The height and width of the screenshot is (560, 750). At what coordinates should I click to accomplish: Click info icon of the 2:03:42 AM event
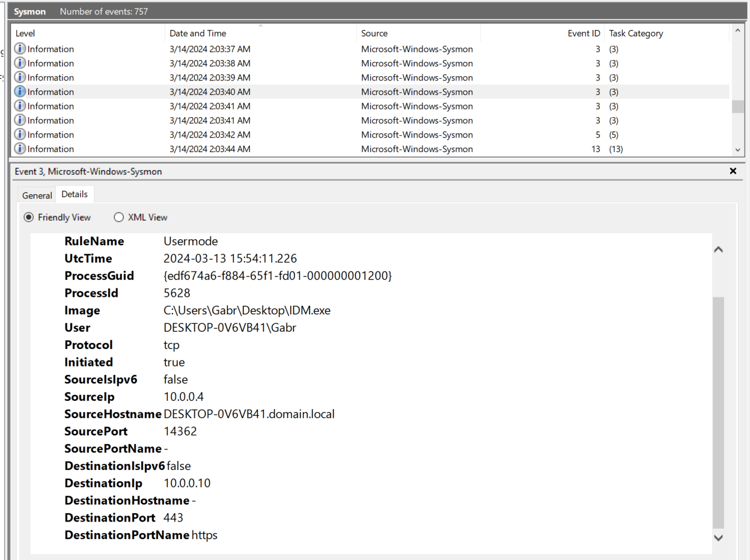[20, 135]
